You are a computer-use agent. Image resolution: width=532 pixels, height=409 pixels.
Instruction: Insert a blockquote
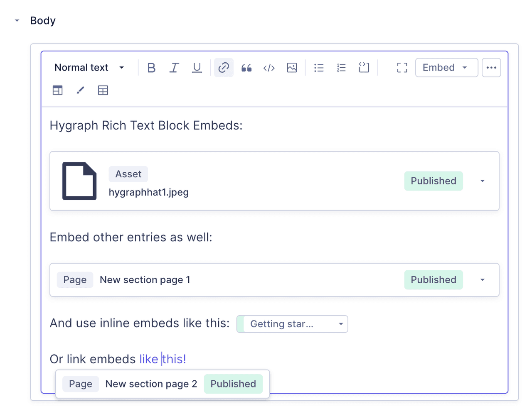(246, 67)
